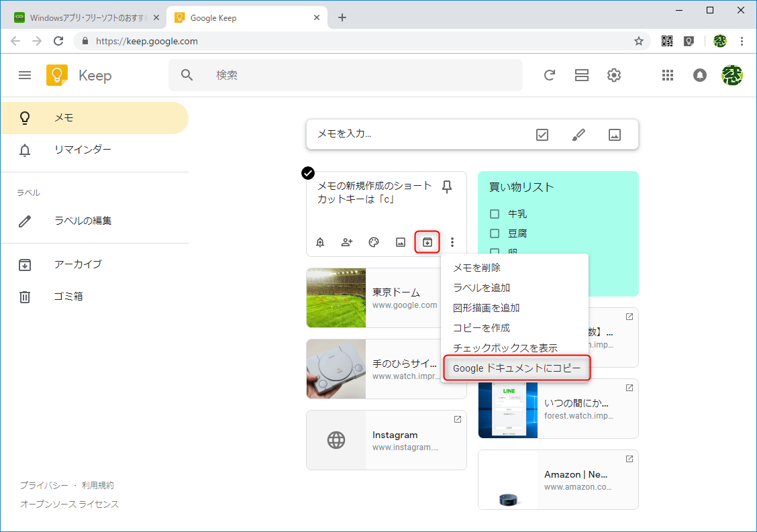Viewport: 757px width, 532px height.
Task: Add an image to the selected note
Action: [x=400, y=242]
